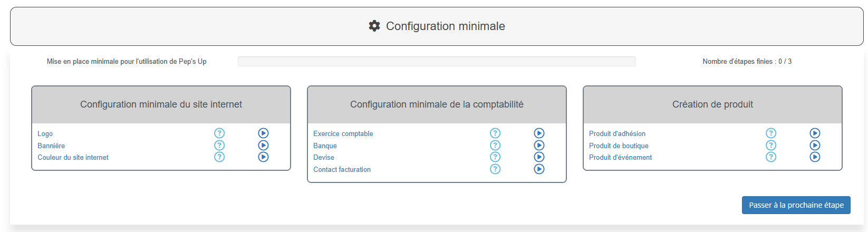This screenshot has width=868, height=232.
Task: Launch the Produit d'adhésion creation step
Action: pyautogui.click(x=815, y=133)
